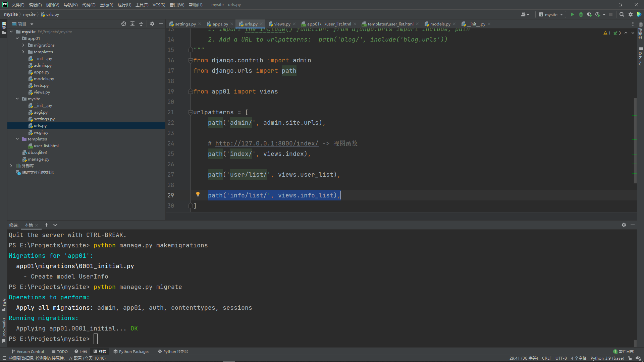Click the terminal vertical scrollbar
644x362 pixels.
[x=635, y=343]
